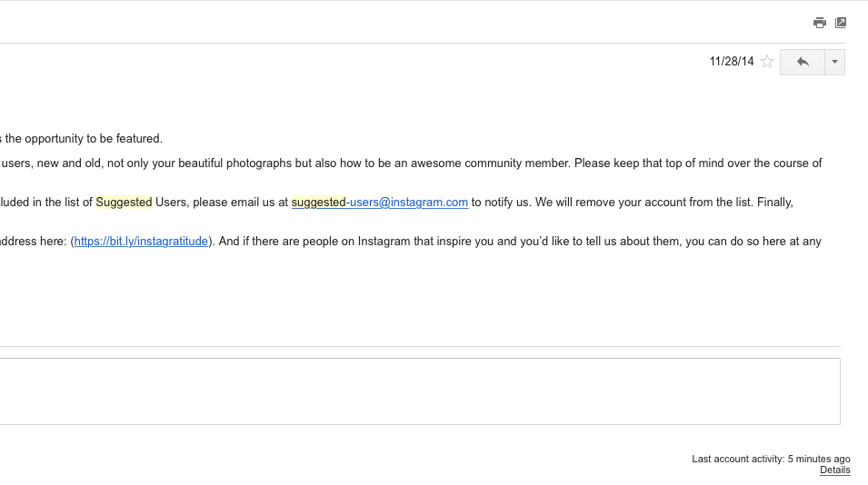Follow the bit.ly/instagratitude link
Screen dimensions: 868x485
pyautogui.click(x=141, y=242)
